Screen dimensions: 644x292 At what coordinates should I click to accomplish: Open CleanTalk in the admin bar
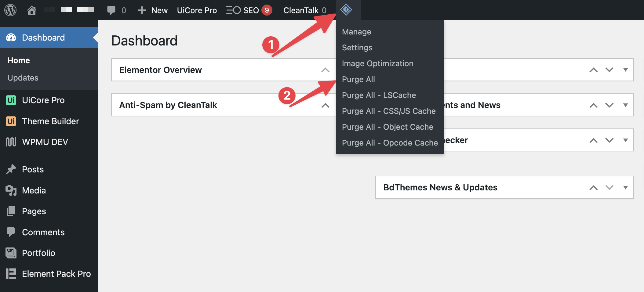[305, 10]
